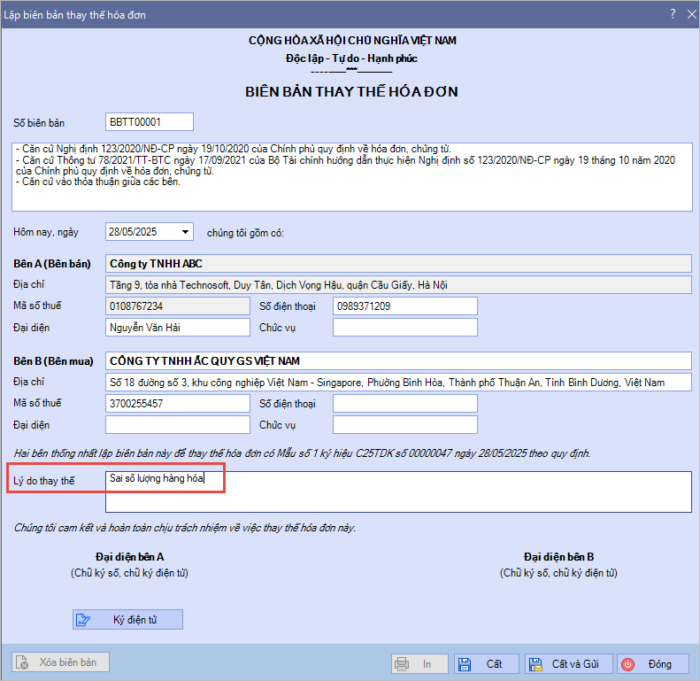Select Bên B Đại diện empty field

pyautogui.click(x=176, y=425)
